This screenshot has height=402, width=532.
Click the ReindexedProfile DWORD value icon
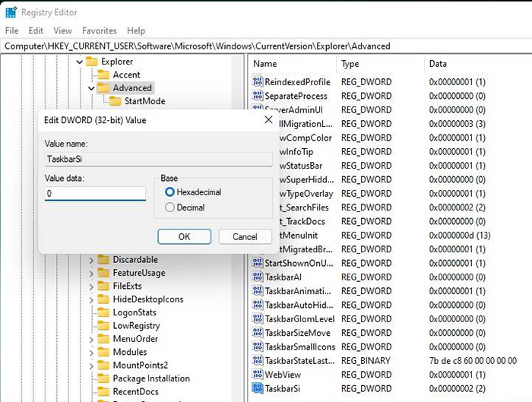pos(258,82)
